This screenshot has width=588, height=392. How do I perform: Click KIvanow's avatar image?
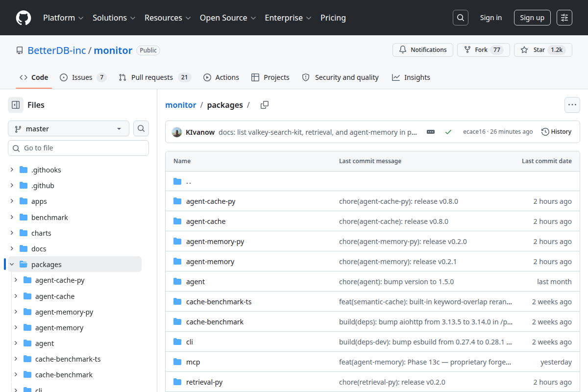pos(177,132)
